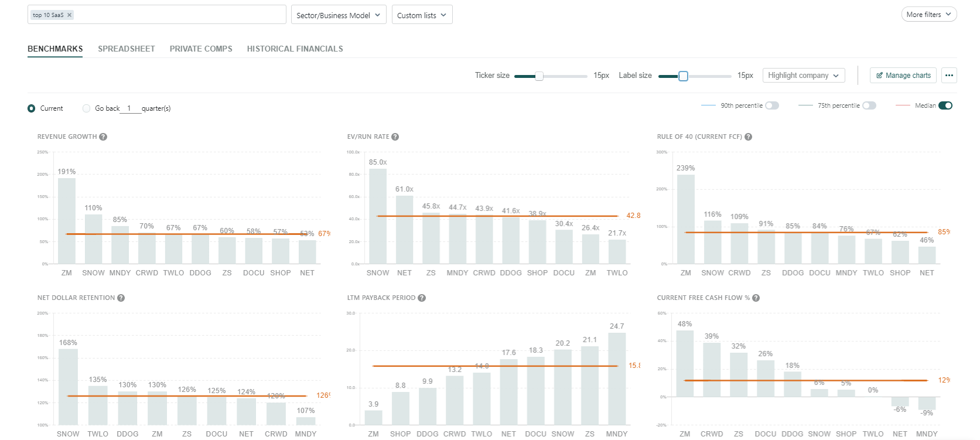Click the 42.8 median label in EV/Run Rate
The height and width of the screenshot is (440, 980).
click(x=633, y=216)
